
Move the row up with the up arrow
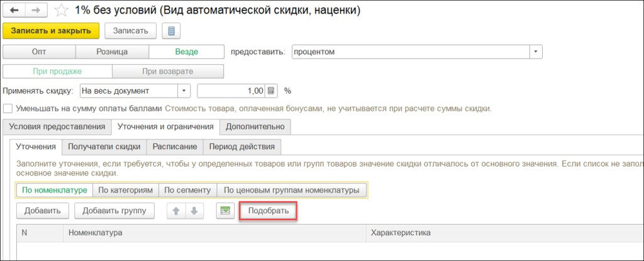(176, 211)
